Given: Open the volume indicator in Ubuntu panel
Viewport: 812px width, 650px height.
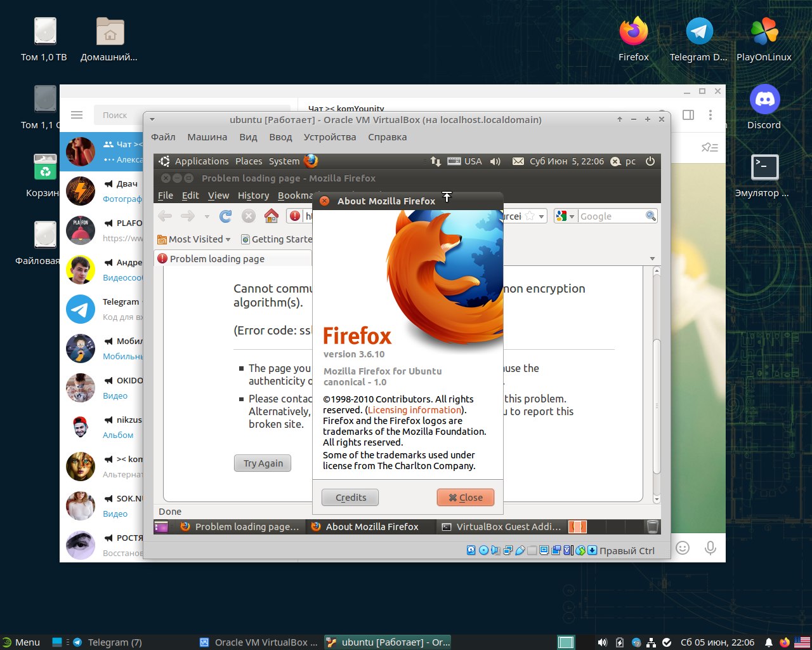Looking at the screenshot, I should coord(495,161).
